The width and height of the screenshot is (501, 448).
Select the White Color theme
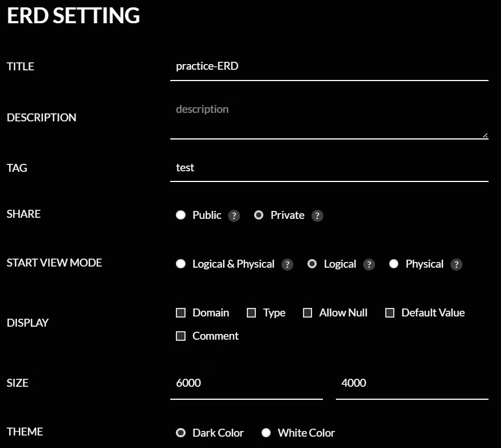pyautogui.click(x=266, y=433)
